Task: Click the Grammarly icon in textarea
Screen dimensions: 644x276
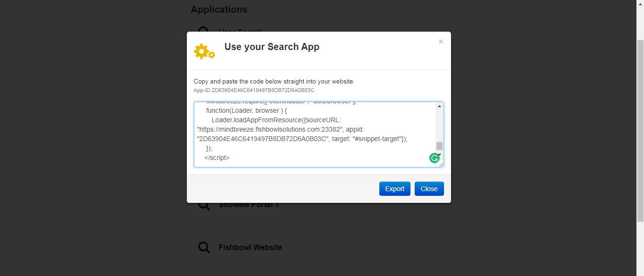Action: point(435,158)
